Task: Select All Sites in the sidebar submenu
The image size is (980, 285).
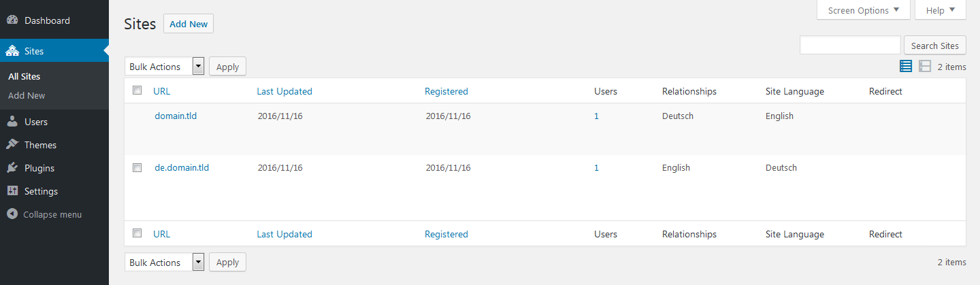Action: pyautogui.click(x=24, y=77)
